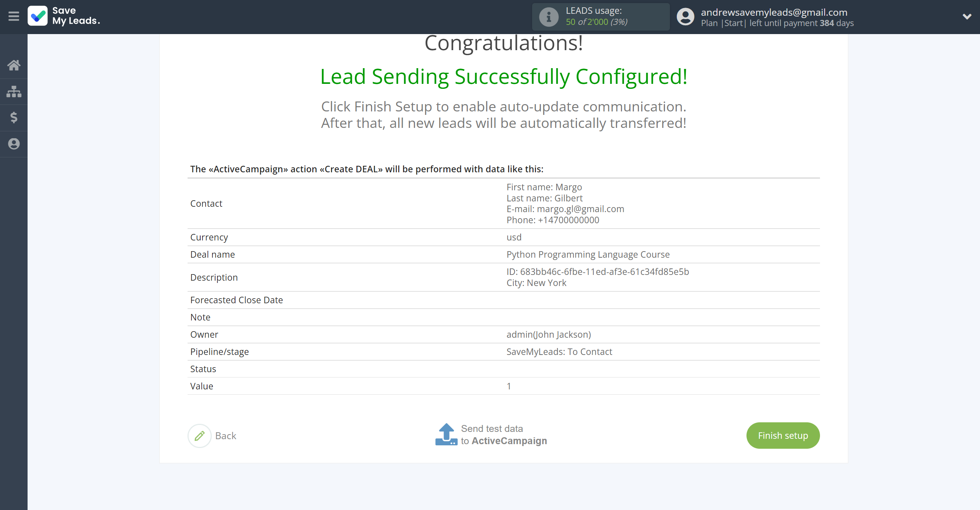The width and height of the screenshot is (980, 510).
Task: Click SaveMyLeads: To Contact value
Action: click(x=559, y=352)
